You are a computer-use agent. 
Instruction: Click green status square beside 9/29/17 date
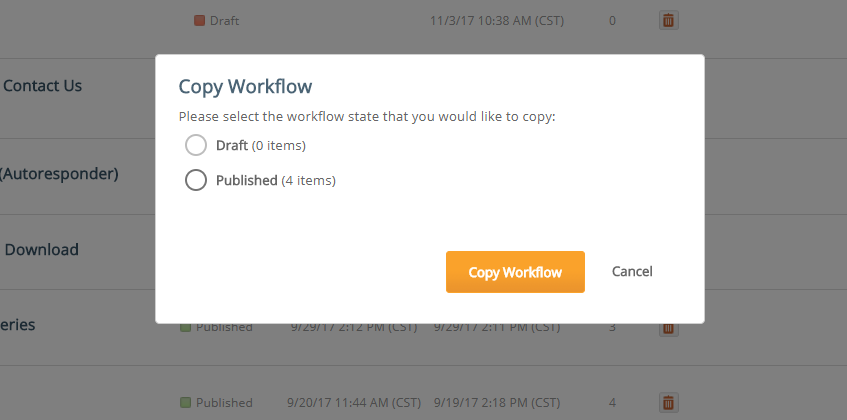[185, 327]
